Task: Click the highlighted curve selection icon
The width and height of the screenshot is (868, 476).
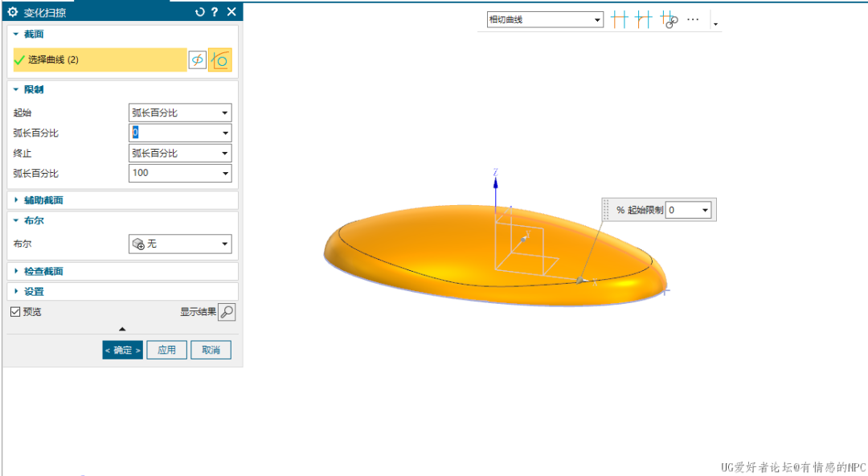Action: click(219, 60)
